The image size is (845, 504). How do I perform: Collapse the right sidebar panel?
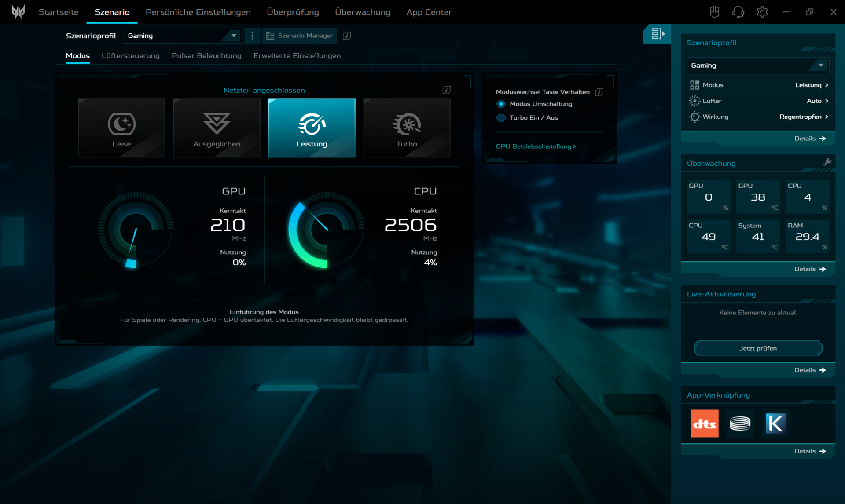pos(658,34)
